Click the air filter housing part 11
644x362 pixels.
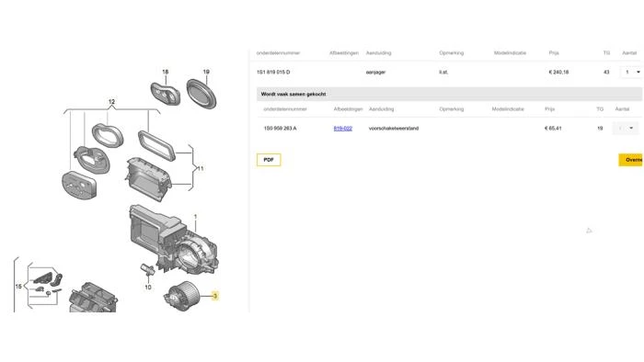click(148, 179)
